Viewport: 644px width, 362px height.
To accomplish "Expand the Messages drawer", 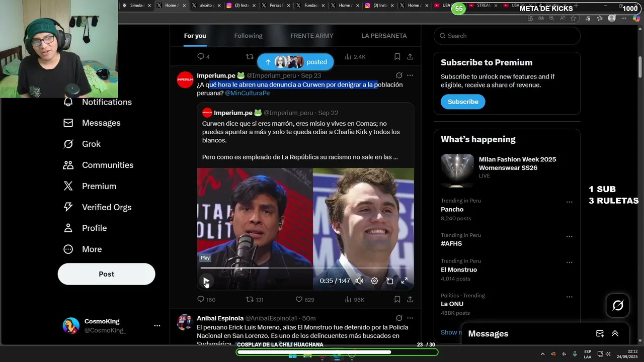I will (x=615, y=333).
